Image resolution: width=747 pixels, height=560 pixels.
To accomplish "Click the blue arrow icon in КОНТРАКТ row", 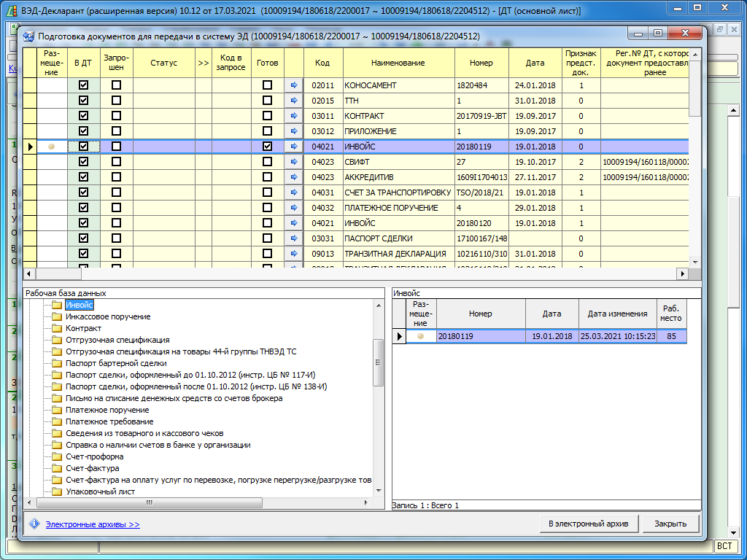I will (x=294, y=116).
